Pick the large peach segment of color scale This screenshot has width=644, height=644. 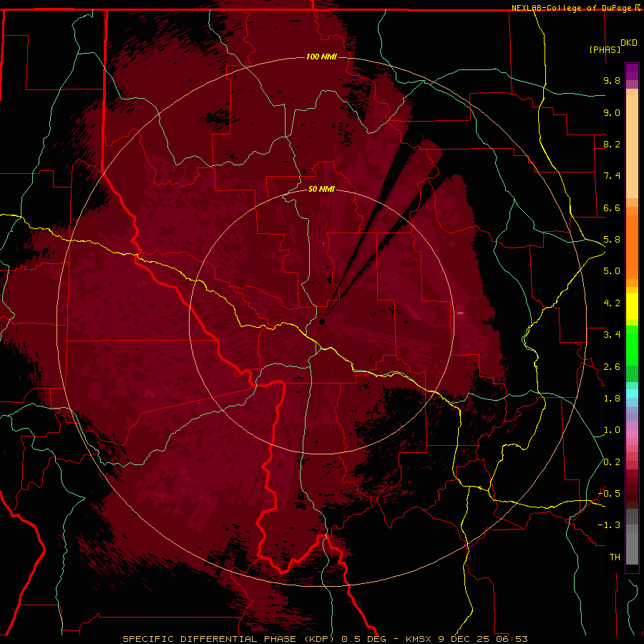click(632, 147)
